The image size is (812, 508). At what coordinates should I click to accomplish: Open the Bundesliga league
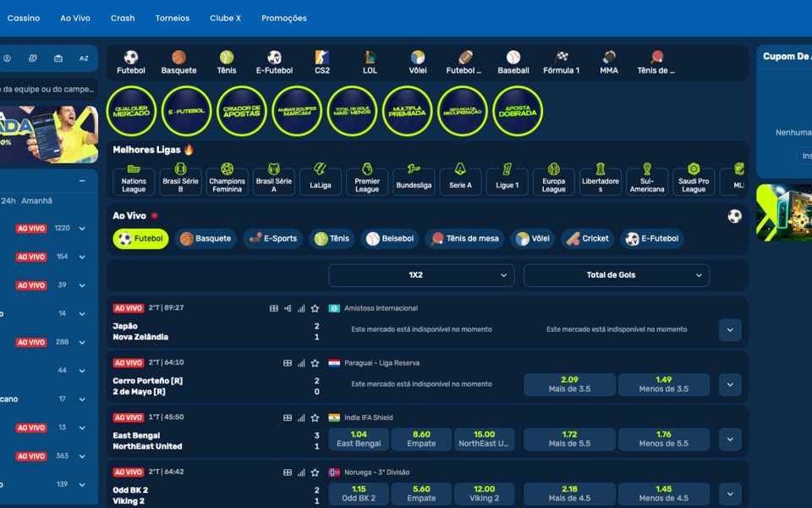click(414, 179)
